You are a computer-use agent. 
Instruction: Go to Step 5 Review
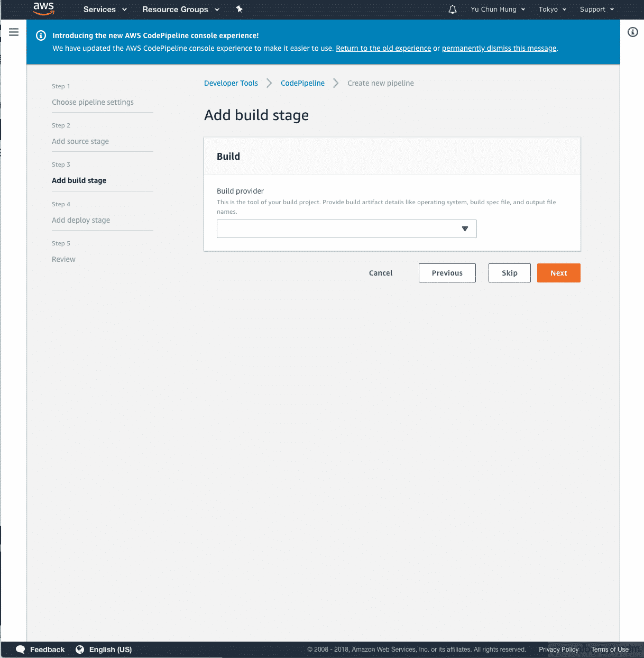63,259
